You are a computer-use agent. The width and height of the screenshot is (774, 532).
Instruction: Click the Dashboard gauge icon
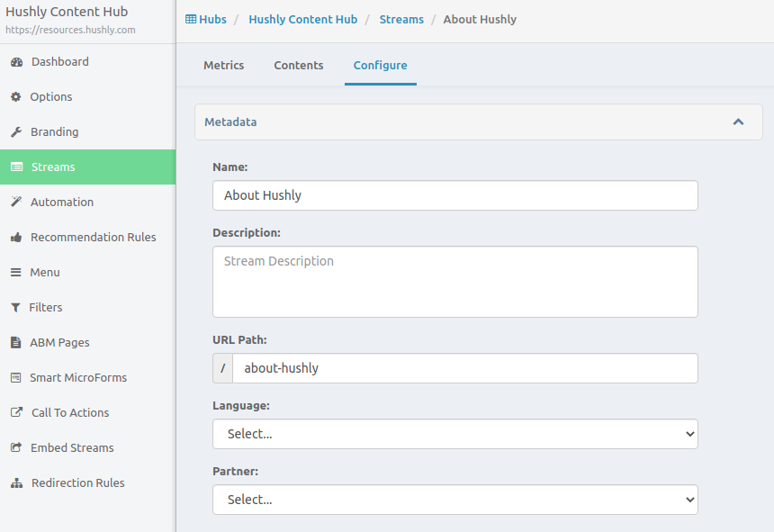17,62
